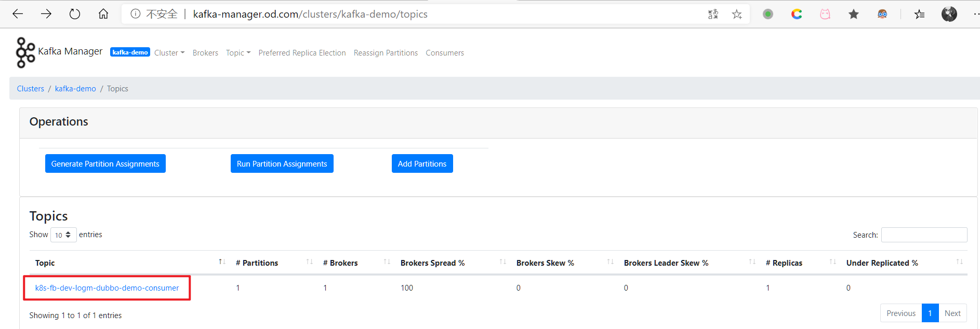
Task: Open the dark star extension icon
Action: pyautogui.click(x=854, y=14)
